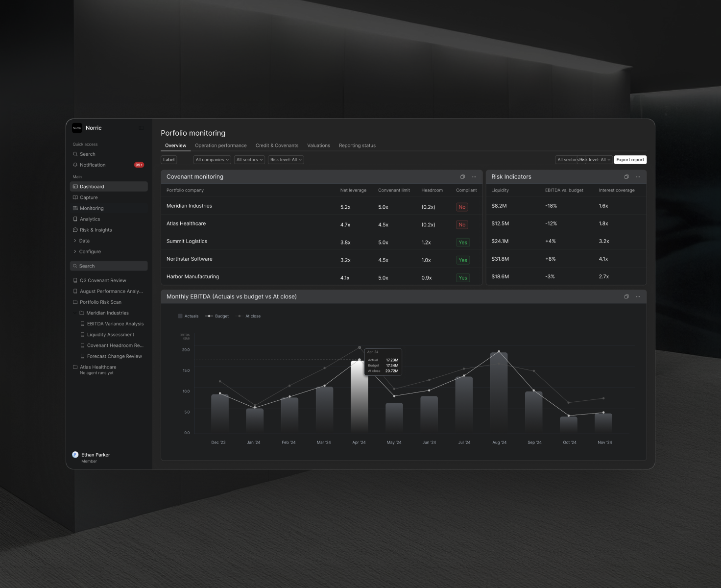Click the Export report button
This screenshot has width=721, height=588.
pyautogui.click(x=630, y=160)
